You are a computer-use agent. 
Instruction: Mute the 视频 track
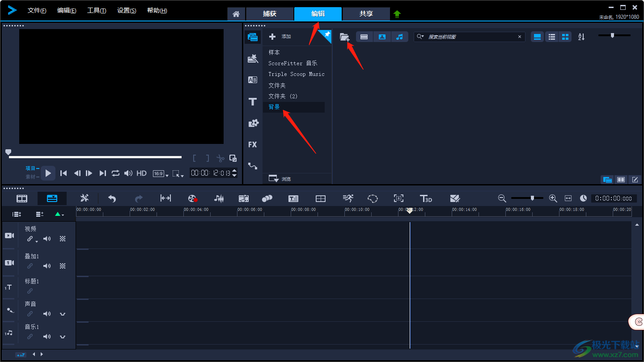(47, 239)
